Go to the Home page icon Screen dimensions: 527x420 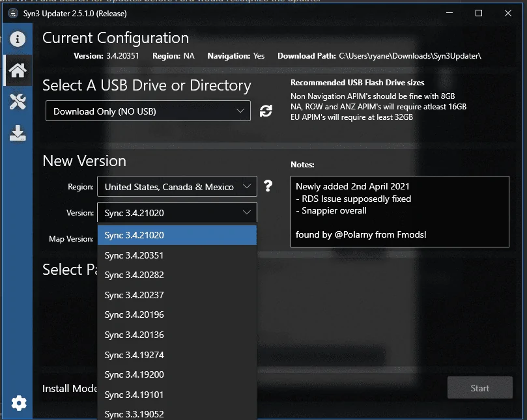(18, 70)
